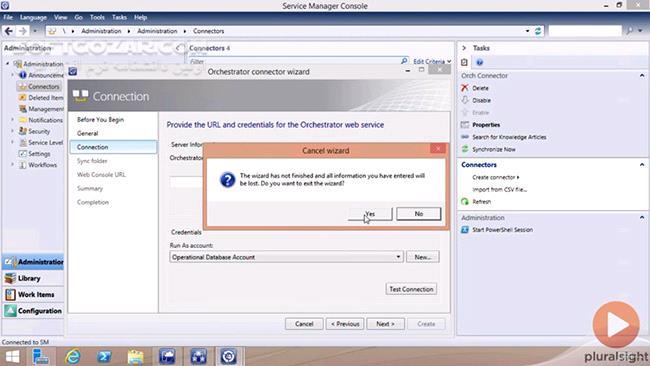Click the Test Connection button

[411, 289]
